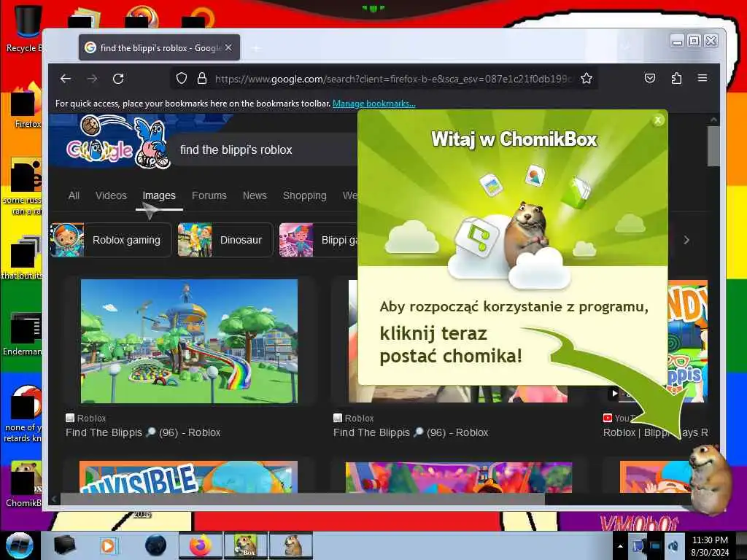Open the clock showing 11:30 PM
This screenshot has width=747, height=560.
point(710,546)
